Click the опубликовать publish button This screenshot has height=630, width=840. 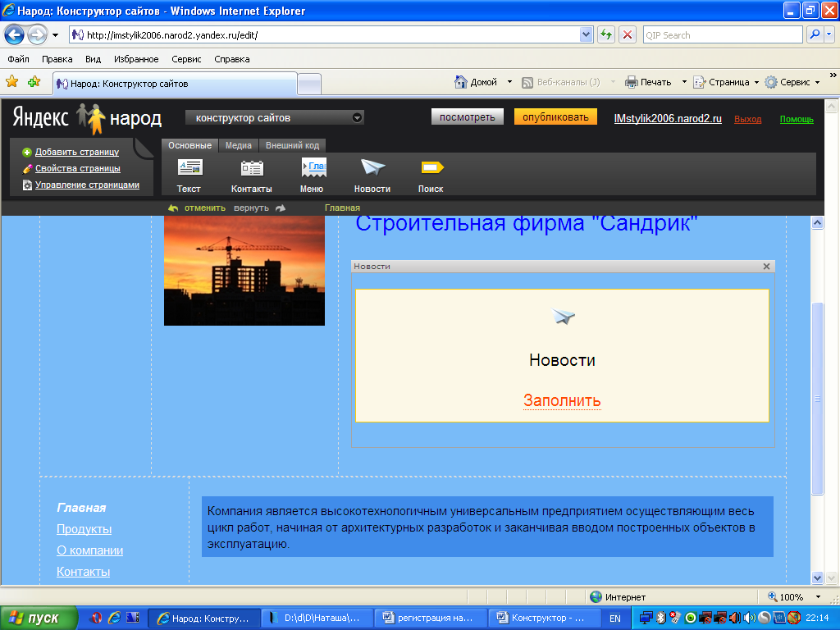(x=555, y=116)
